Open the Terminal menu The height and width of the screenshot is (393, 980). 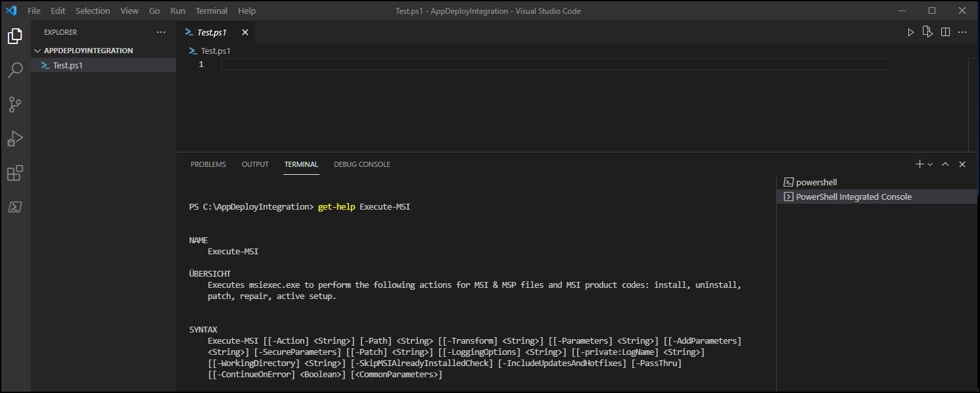click(211, 11)
